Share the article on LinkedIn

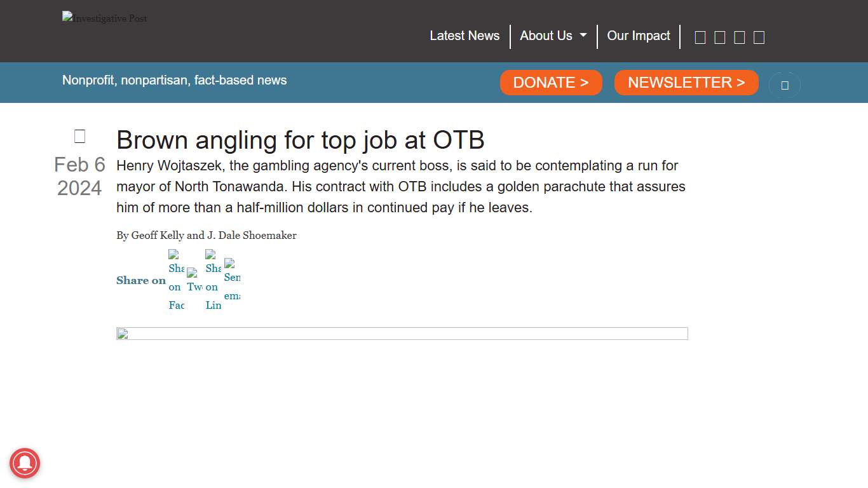pyautogui.click(x=213, y=280)
